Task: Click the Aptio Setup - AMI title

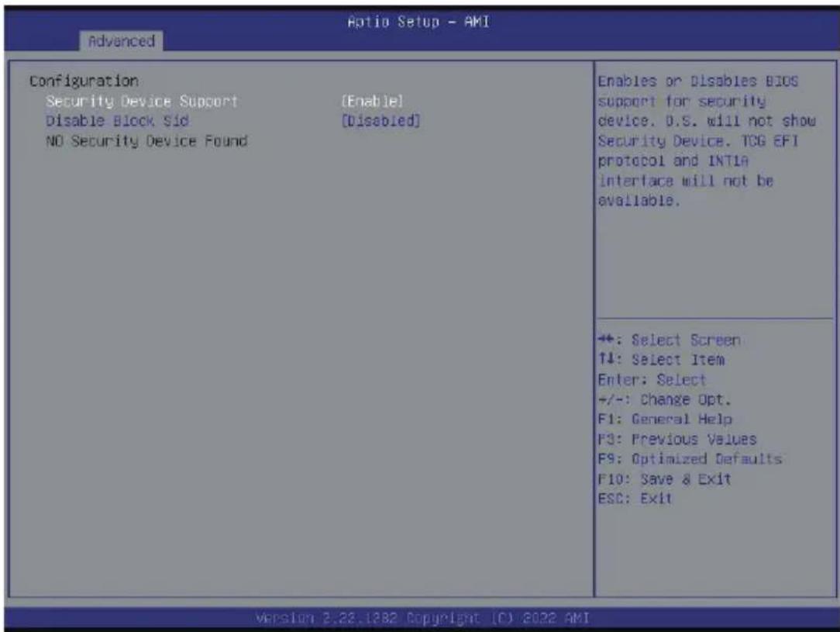Action: point(418,22)
